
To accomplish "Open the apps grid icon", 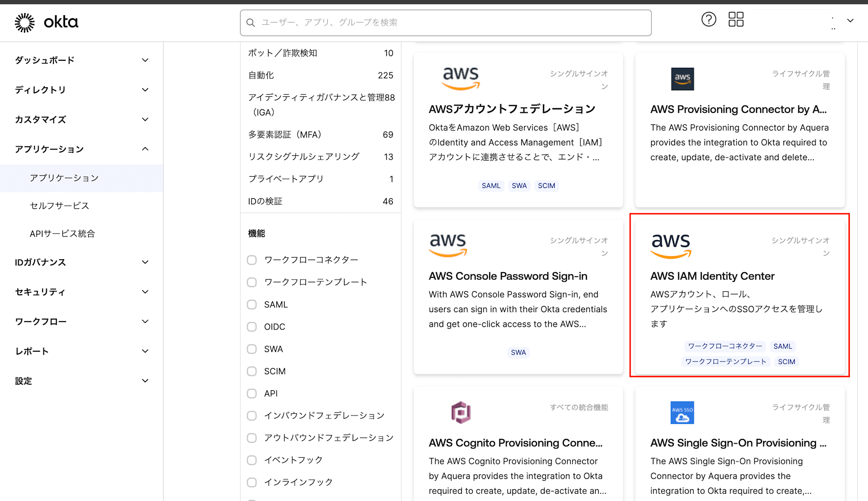I will 736,20.
